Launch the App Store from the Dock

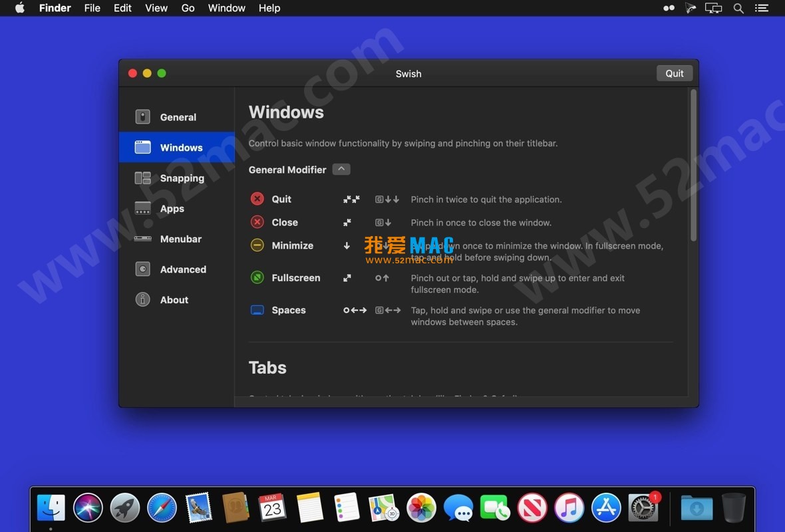pos(606,507)
